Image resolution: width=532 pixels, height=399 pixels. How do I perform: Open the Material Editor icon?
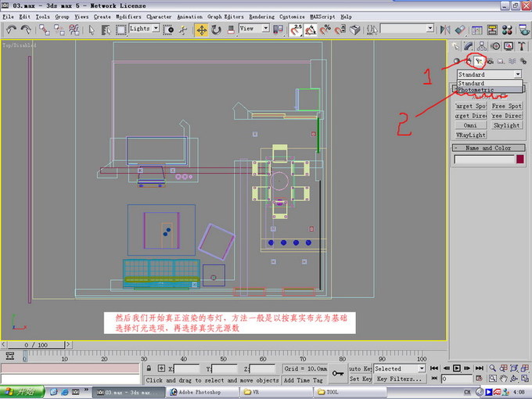point(507,30)
